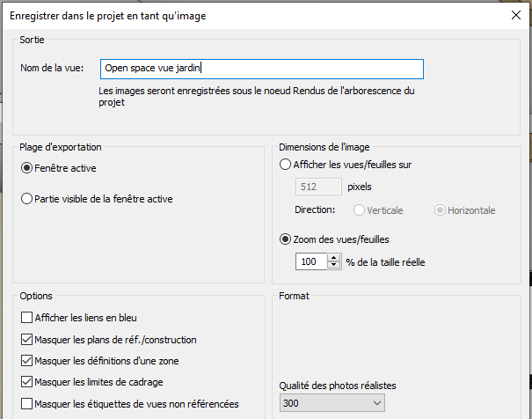Decrease zoom percentage with the down arrow
The height and width of the screenshot is (419, 532).
[333, 266]
